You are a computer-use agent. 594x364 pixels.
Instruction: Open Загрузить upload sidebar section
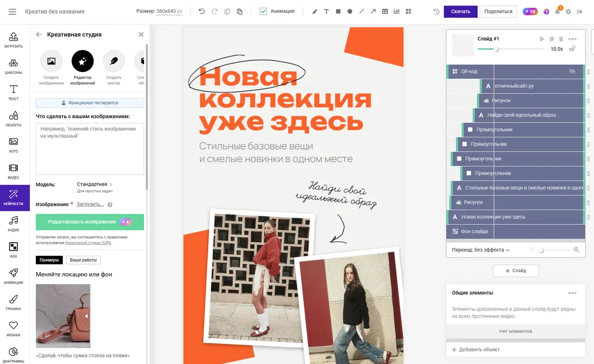13,40
